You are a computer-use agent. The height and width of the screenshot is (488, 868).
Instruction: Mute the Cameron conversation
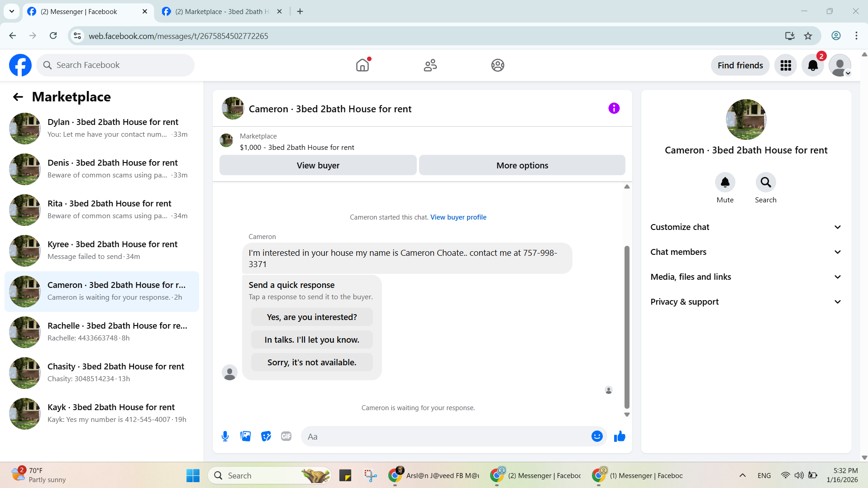725,182
